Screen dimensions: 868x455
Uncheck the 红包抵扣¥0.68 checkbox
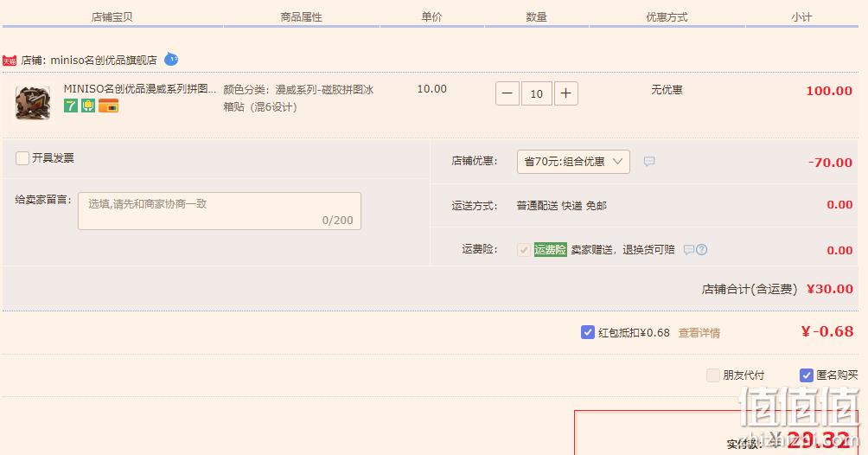coord(588,332)
